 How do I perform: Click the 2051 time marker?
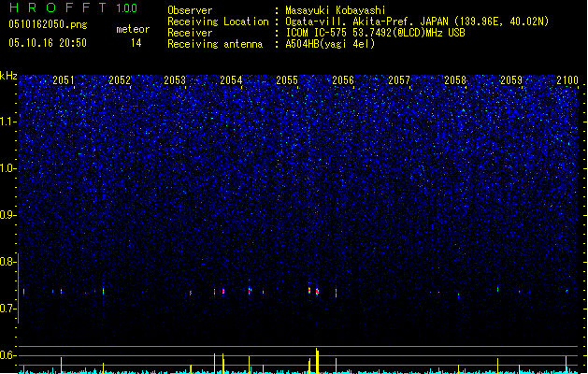(64, 80)
